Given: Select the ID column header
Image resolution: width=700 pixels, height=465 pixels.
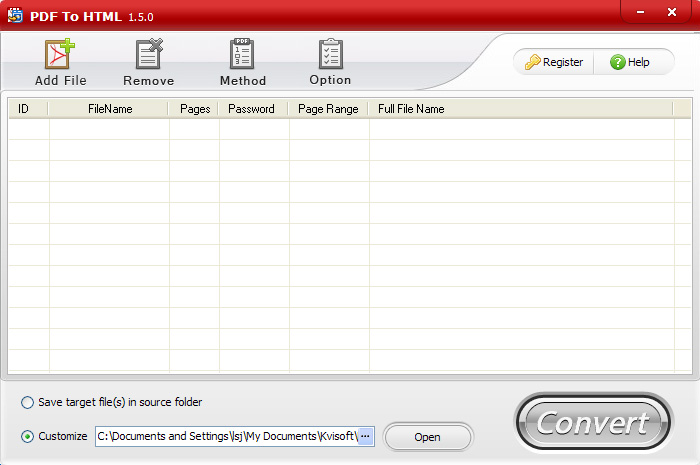Looking at the screenshot, I should pyautogui.click(x=28, y=109).
